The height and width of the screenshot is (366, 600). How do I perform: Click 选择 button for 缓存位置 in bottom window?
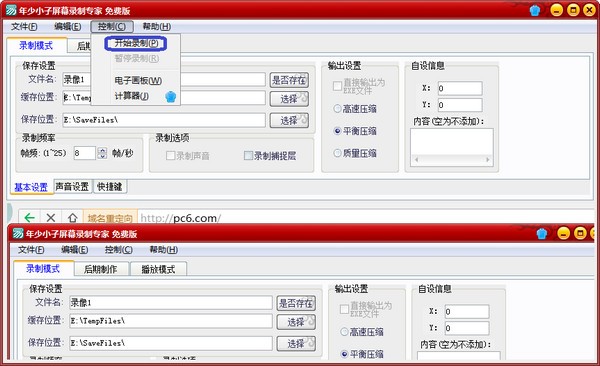point(296,322)
